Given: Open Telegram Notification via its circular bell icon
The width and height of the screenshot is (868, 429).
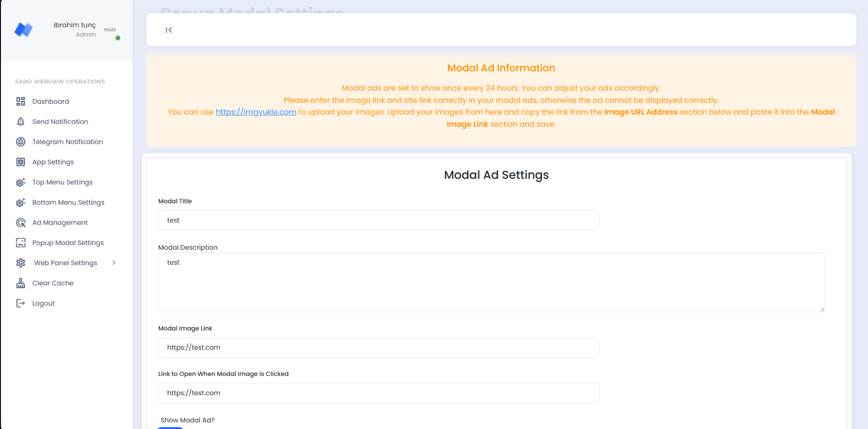Looking at the screenshot, I should (x=21, y=142).
